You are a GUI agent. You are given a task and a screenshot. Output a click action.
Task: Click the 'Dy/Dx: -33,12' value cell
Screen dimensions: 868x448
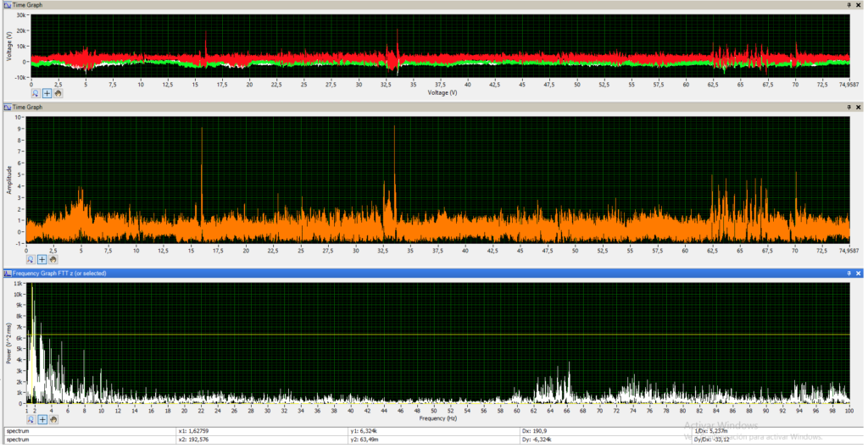(778, 439)
